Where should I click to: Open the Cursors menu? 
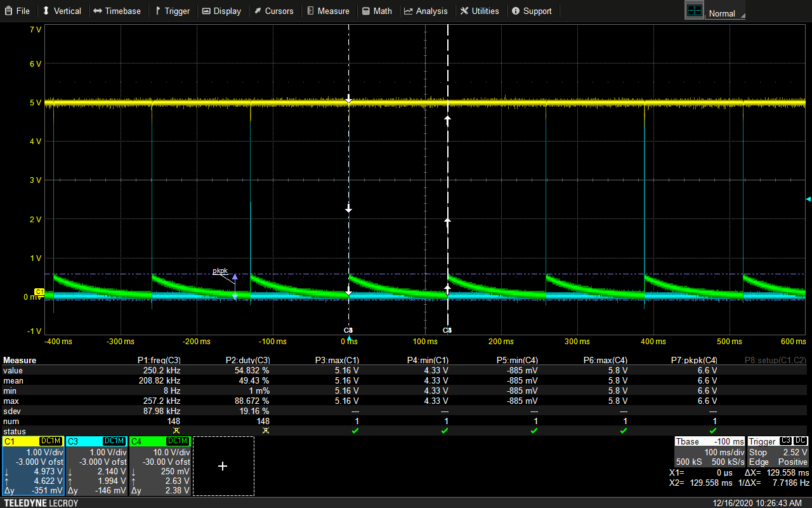click(x=273, y=11)
